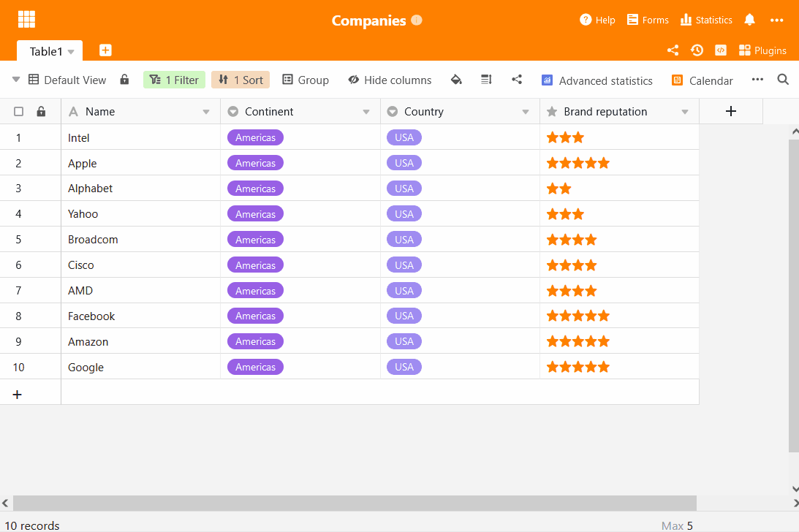Image resolution: width=799 pixels, height=532 pixels.
Task: Click the USA tag in Broadcom row
Action: (x=404, y=240)
